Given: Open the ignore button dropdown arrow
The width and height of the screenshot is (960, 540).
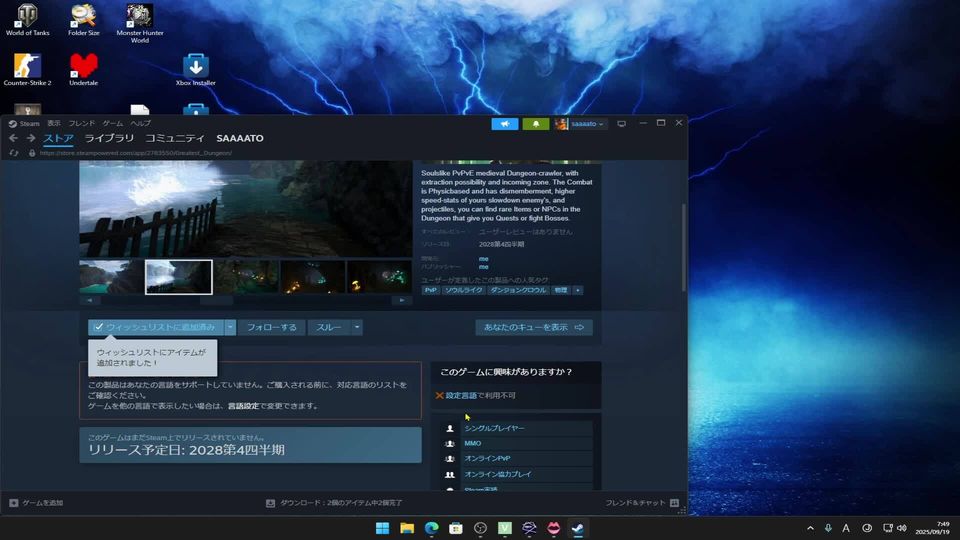Looking at the screenshot, I should pos(357,327).
